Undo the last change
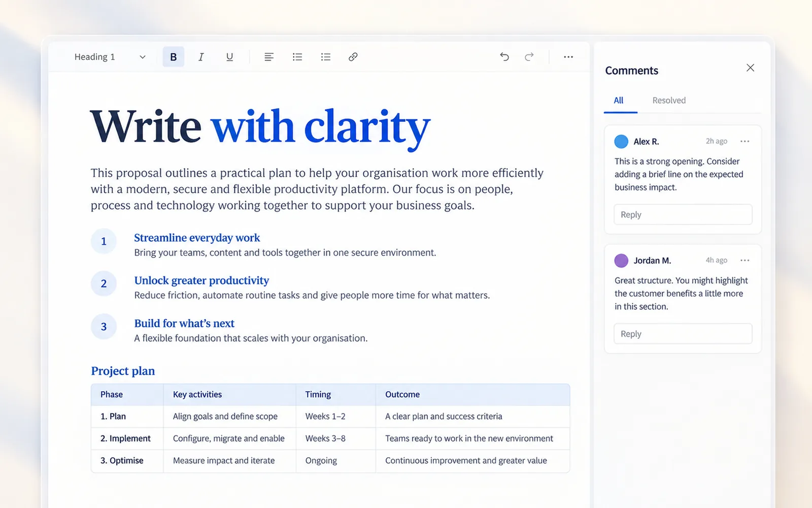The height and width of the screenshot is (508, 812). point(504,57)
